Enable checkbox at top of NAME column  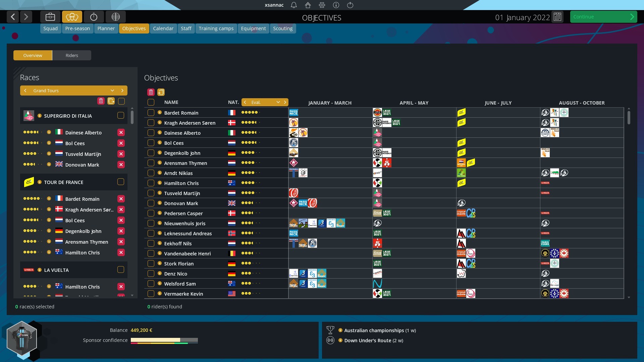click(151, 102)
